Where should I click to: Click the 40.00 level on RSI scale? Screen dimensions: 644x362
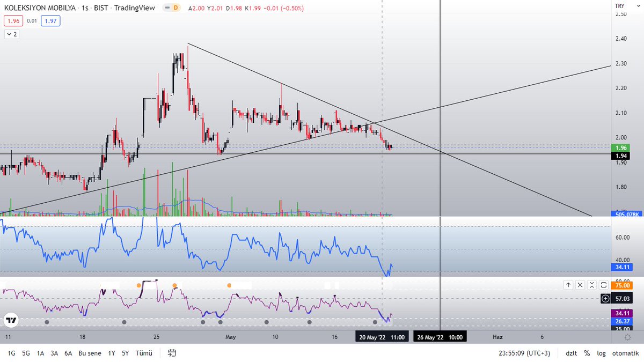[x=621, y=260]
